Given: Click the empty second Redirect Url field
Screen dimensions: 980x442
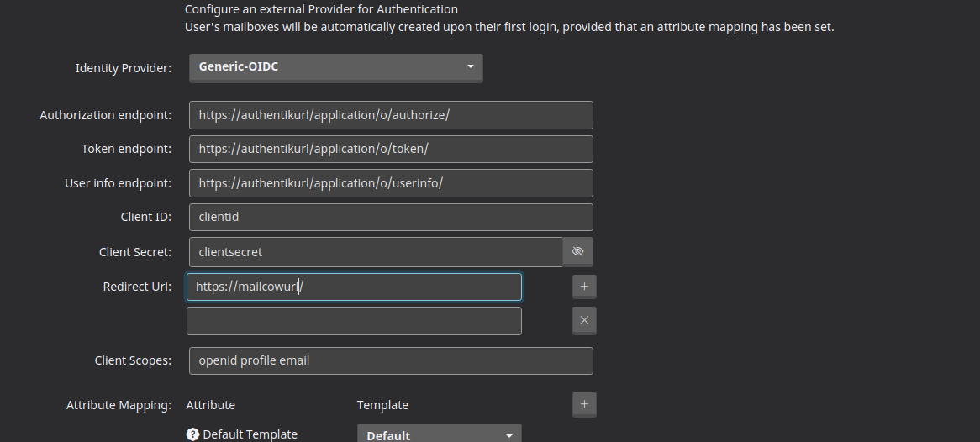Looking at the screenshot, I should pos(354,321).
